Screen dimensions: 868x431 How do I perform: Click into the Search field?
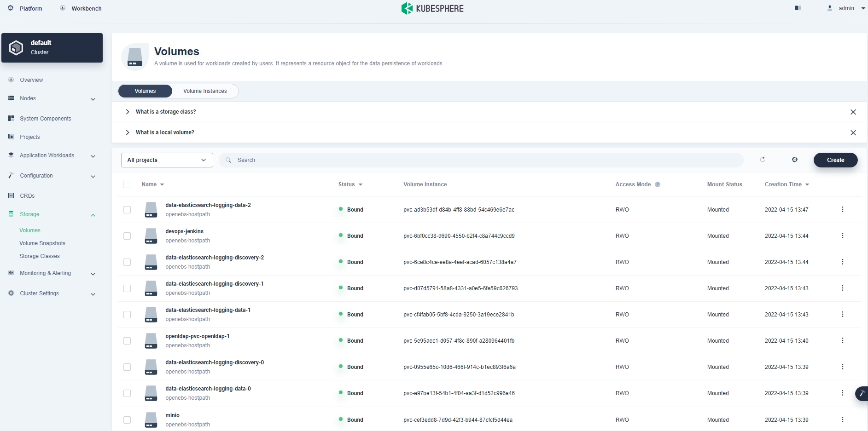click(481, 160)
